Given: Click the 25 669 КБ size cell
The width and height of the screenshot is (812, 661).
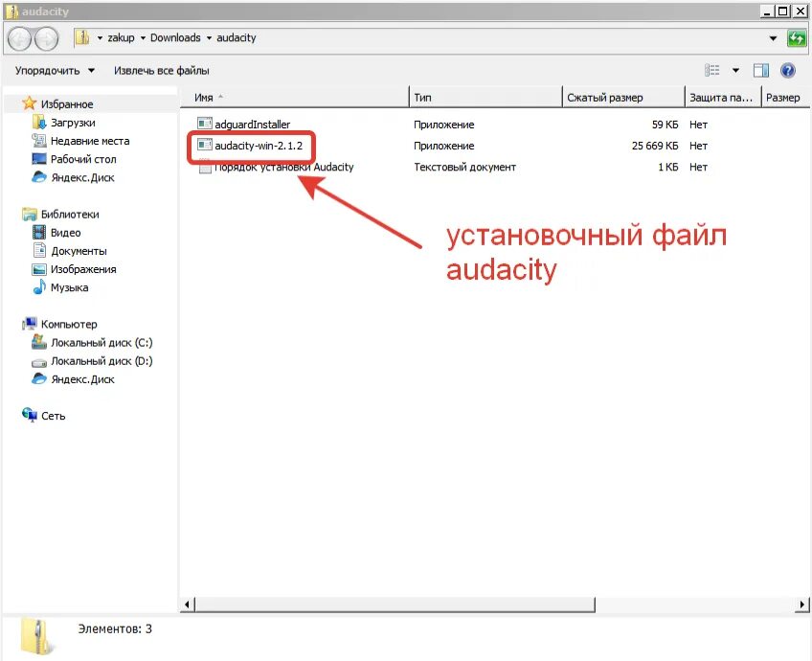Looking at the screenshot, I should 655,146.
